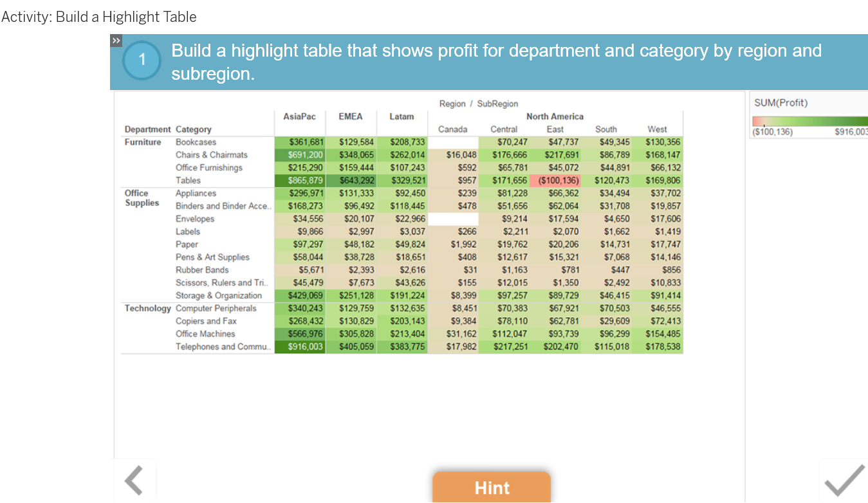Select the $566,976 Office Machines cell
The image size is (868, 503).
(300, 334)
